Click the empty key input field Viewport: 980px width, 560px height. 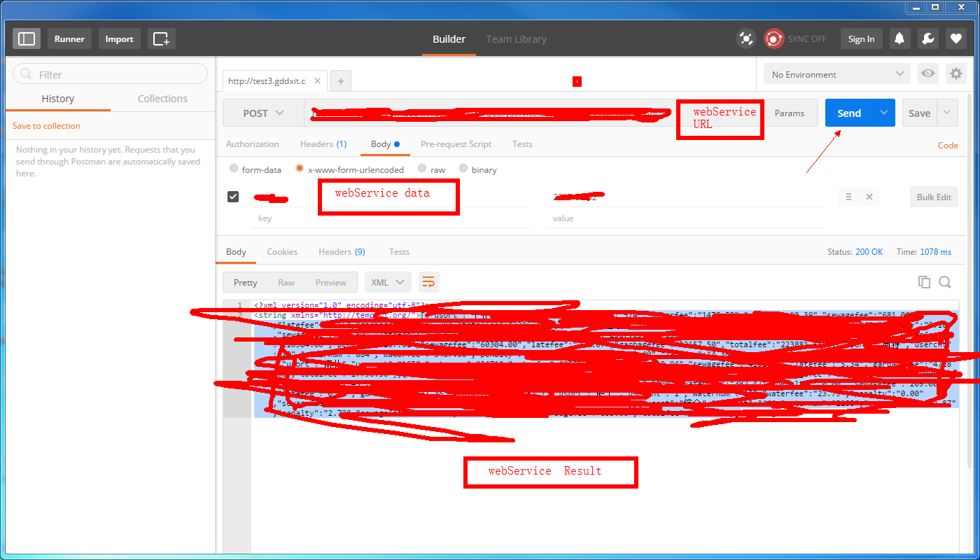tap(391, 218)
